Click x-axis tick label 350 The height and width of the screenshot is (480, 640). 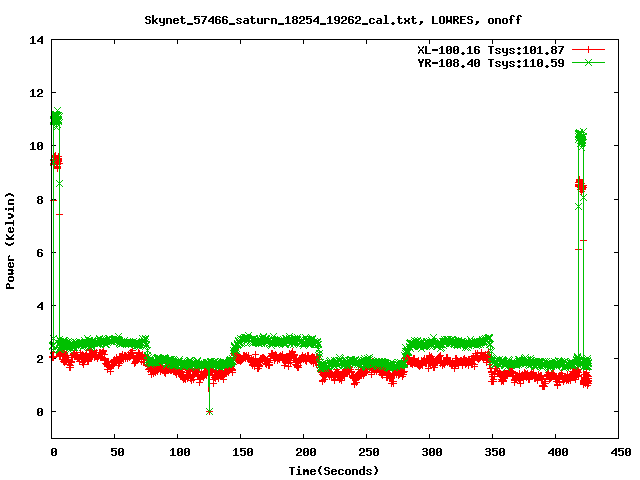tap(495, 452)
